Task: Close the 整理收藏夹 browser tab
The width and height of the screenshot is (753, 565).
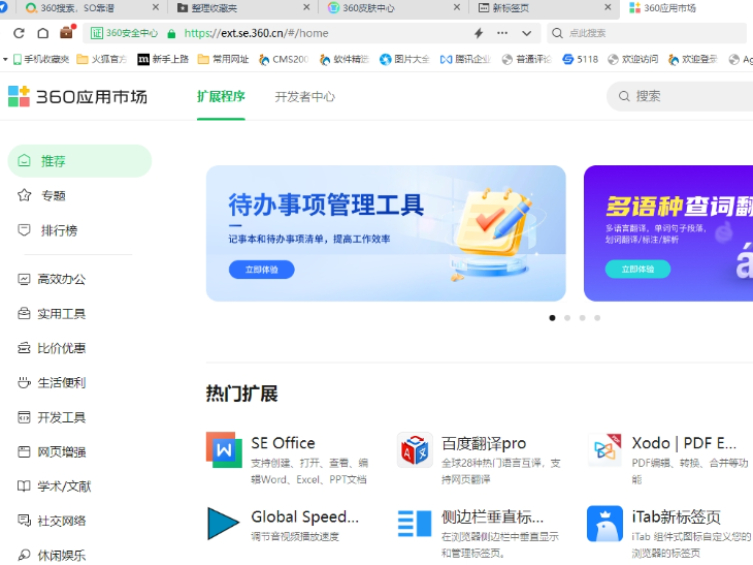Action: [307, 7]
